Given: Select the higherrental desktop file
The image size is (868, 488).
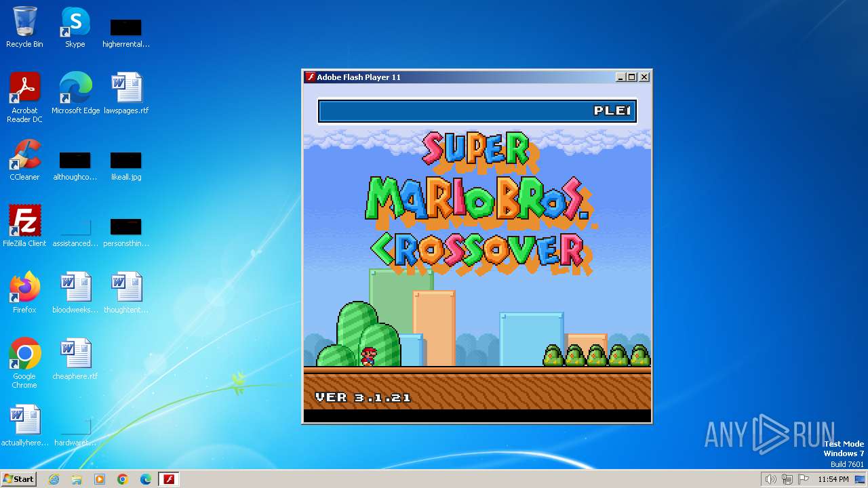Looking at the screenshot, I should pyautogui.click(x=126, y=33).
